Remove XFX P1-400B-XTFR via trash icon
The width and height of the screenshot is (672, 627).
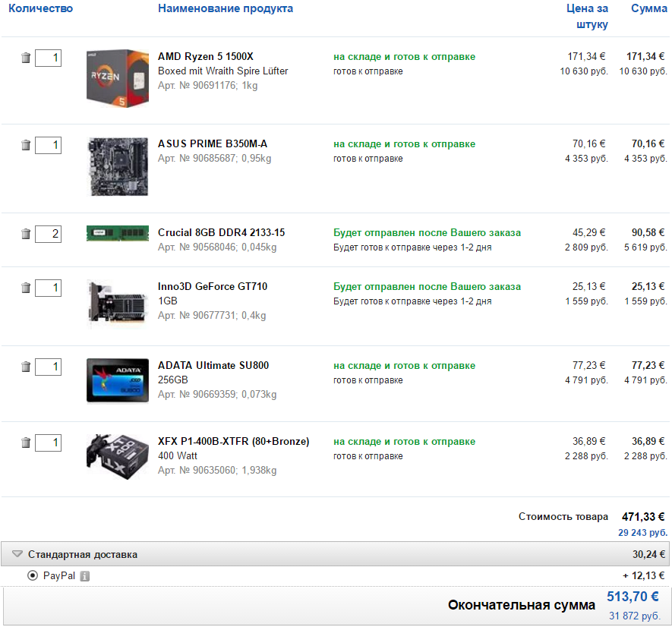[26, 443]
